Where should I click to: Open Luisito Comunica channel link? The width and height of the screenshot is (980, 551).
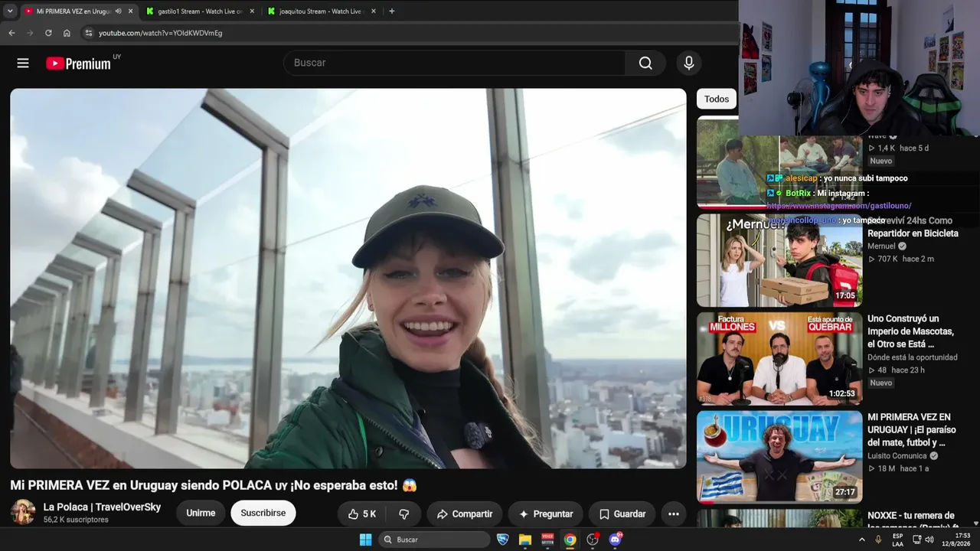coord(897,456)
